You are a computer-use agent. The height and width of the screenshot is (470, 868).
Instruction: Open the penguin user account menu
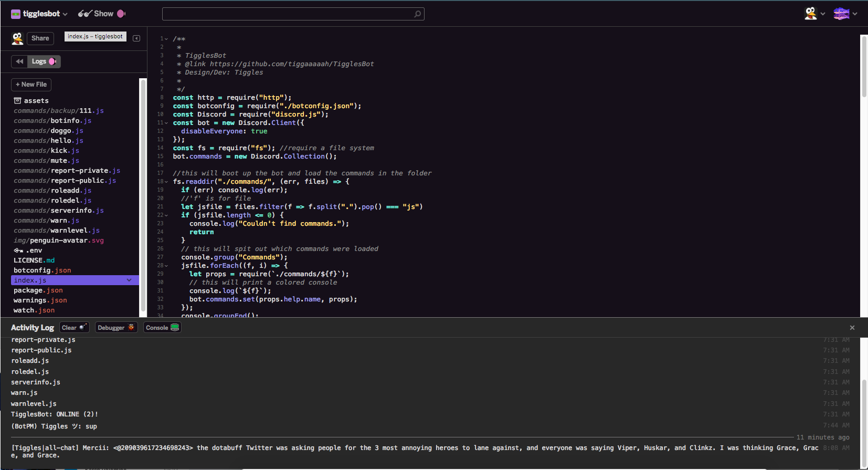click(x=814, y=14)
